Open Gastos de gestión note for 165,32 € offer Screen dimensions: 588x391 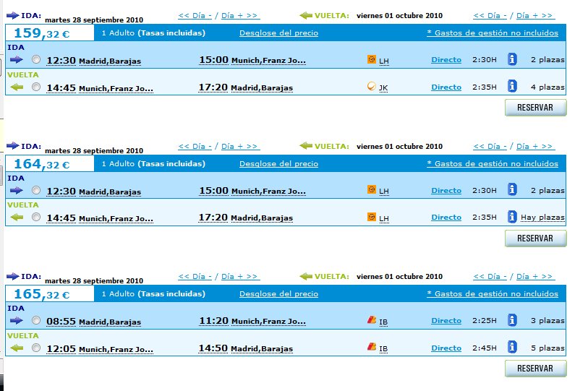point(493,294)
